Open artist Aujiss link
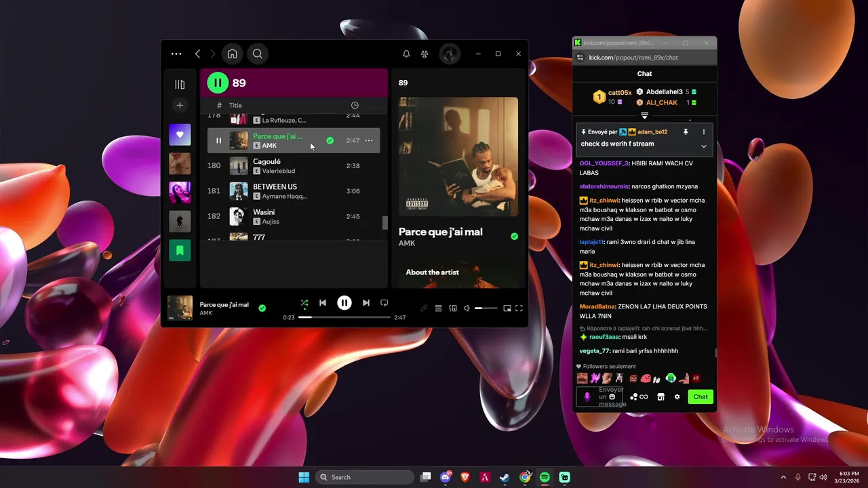The height and width of the screenshot is (488, 868). (271, 222)
